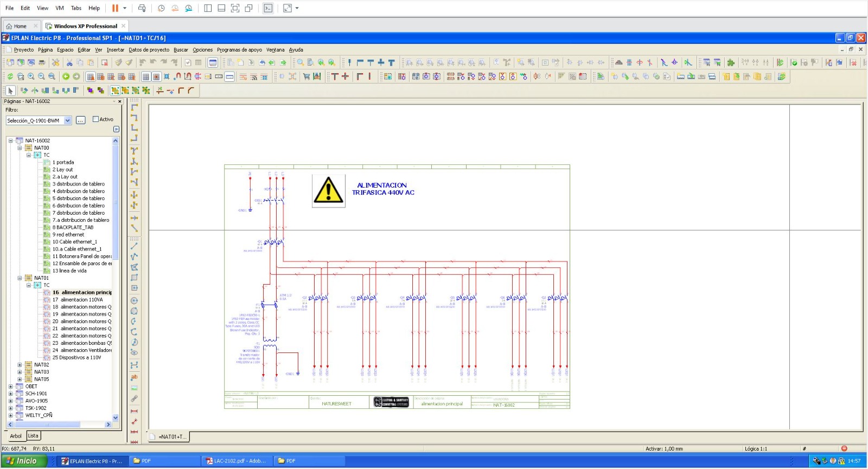The image size is (868, 469).
Task: Click the green previous page arrow
Action: coord(66,77)
